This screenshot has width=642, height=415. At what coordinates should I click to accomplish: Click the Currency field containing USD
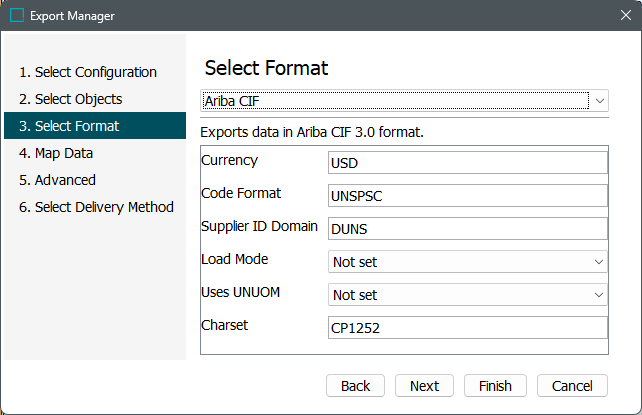click(x=467, y=163)
